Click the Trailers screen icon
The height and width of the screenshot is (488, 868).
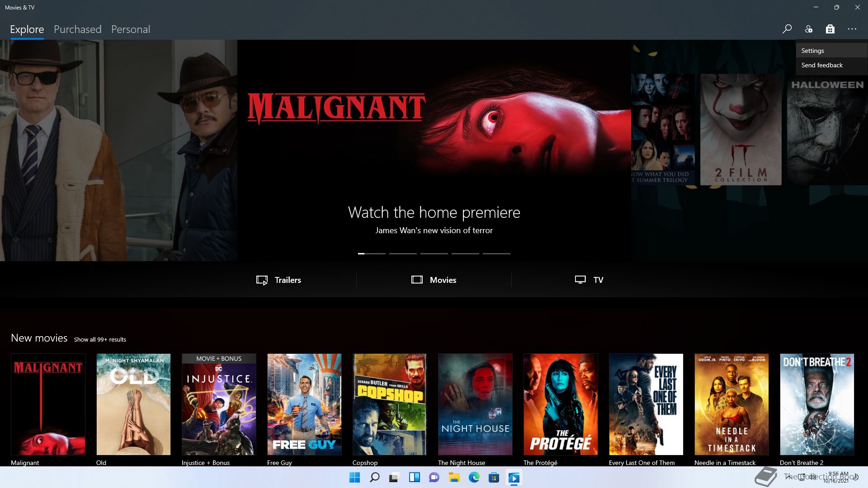(262, 280)
